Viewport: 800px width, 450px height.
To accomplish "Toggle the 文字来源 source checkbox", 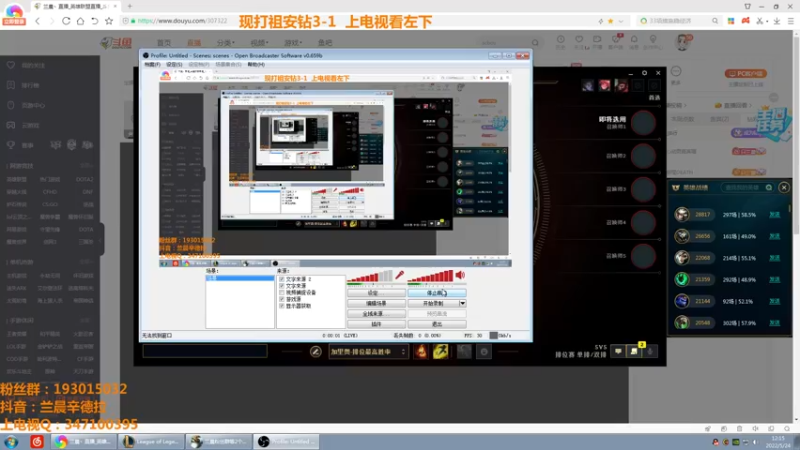I will coord(282,286).
